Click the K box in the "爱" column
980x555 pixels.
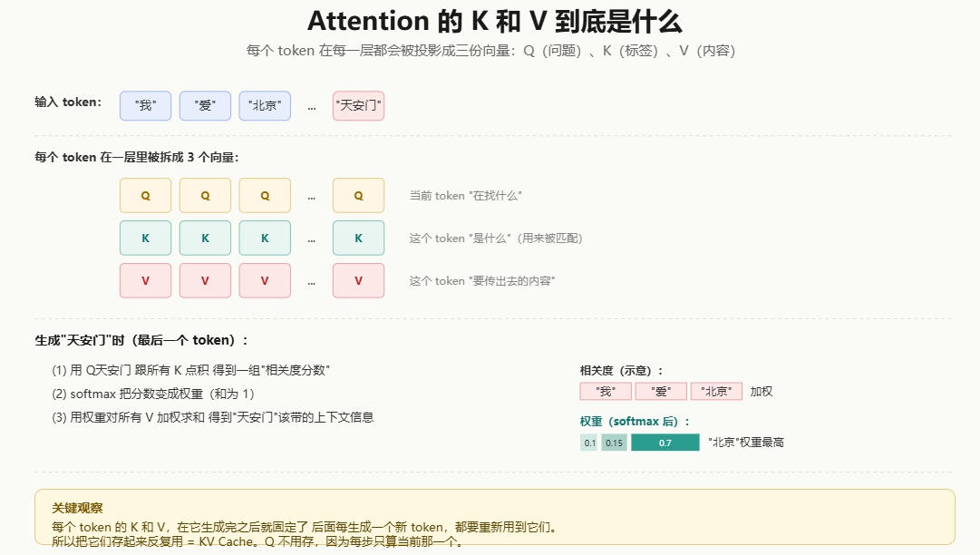(205, 239)
